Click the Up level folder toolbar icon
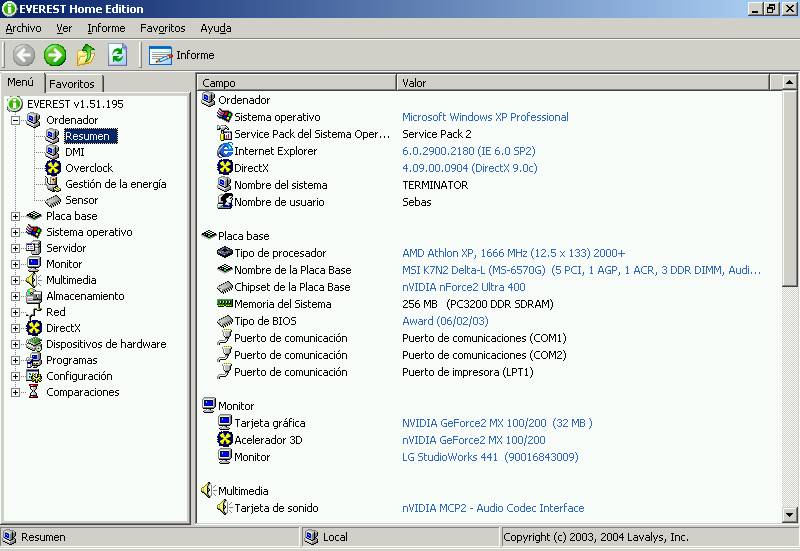 click(86, 55)
